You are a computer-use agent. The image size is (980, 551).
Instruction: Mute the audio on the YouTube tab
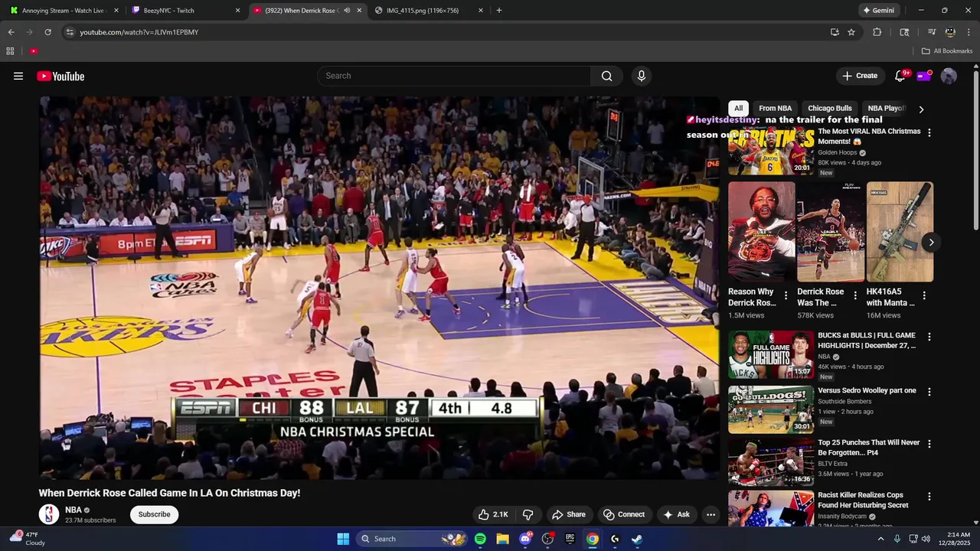click(347, 11)
